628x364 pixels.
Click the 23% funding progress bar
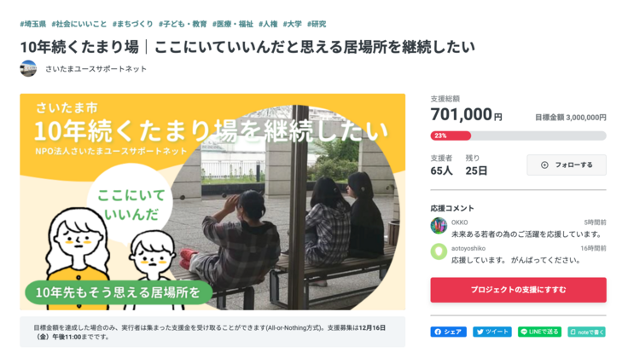[x=518, y=136]
